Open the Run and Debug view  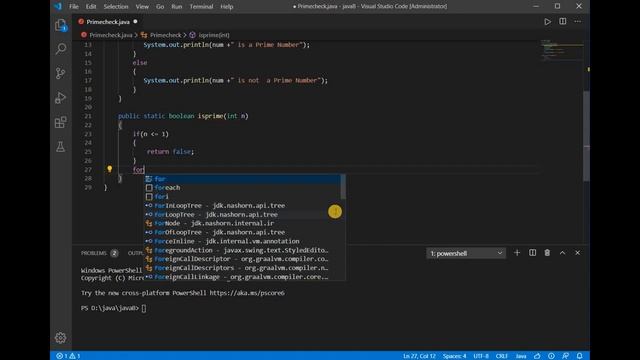click(x=60, y=98)
